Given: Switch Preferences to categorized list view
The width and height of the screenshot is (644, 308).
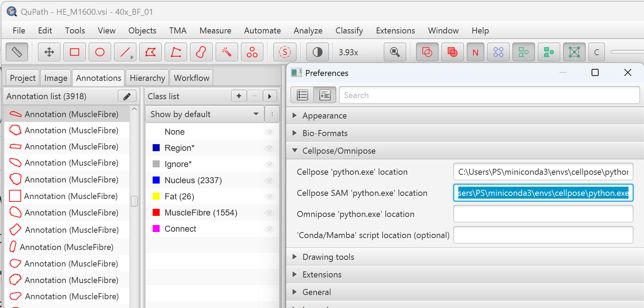Looking at the screenshot, I should (325, 95).
